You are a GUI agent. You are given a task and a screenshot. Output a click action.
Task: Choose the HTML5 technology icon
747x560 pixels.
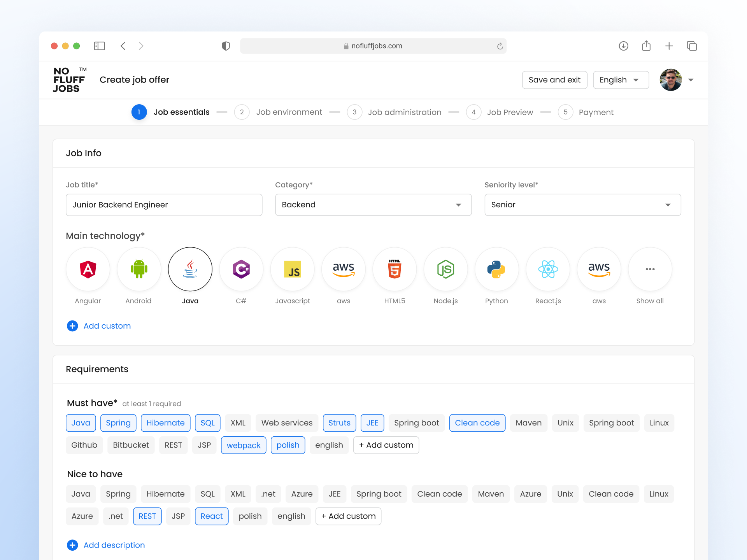point(395,269)
